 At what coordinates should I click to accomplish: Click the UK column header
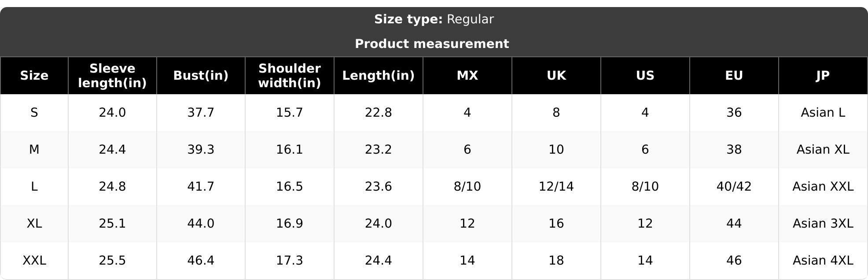coord(556,76)
